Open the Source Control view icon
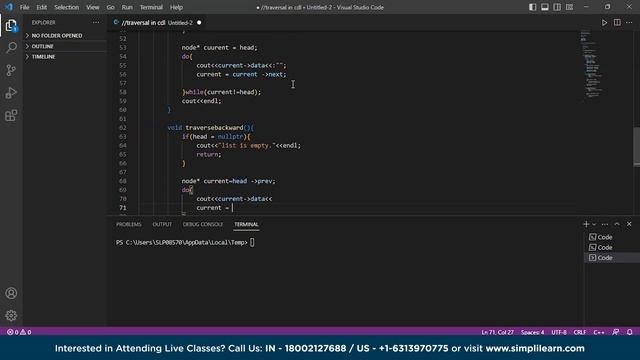Screen dimensions: 640x360 pyautogui.click(x=11, y=70)
